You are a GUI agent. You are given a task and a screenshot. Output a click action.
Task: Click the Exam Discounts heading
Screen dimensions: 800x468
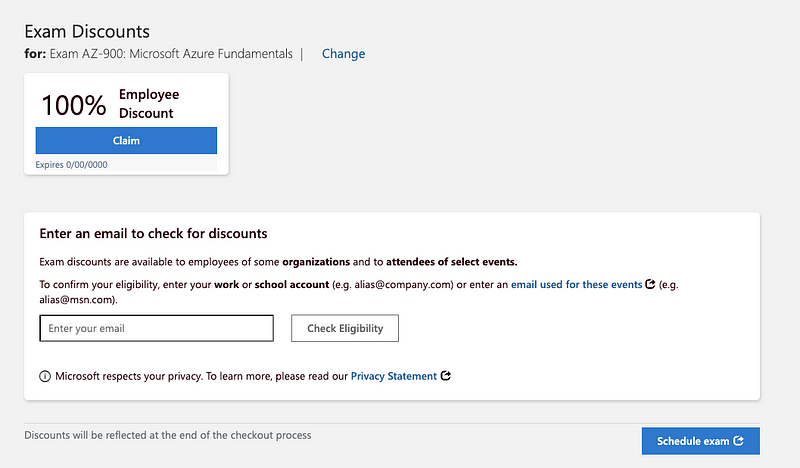tap(87, 32)
